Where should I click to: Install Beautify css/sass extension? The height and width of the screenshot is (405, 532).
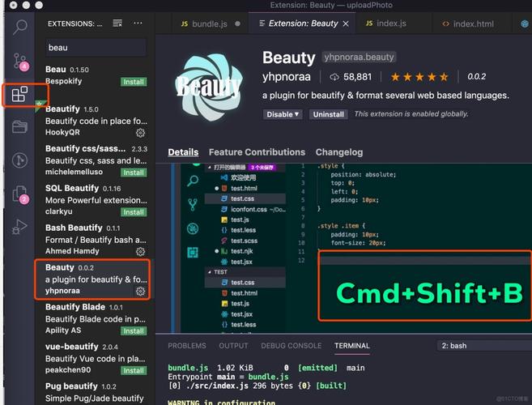tap(134, 173)
